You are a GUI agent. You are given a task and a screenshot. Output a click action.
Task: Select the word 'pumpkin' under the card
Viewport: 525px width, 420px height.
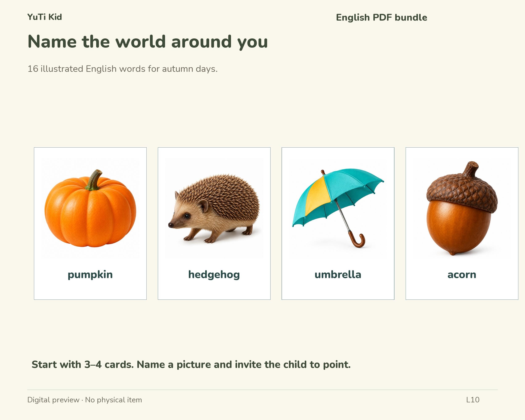click(90, 275)
